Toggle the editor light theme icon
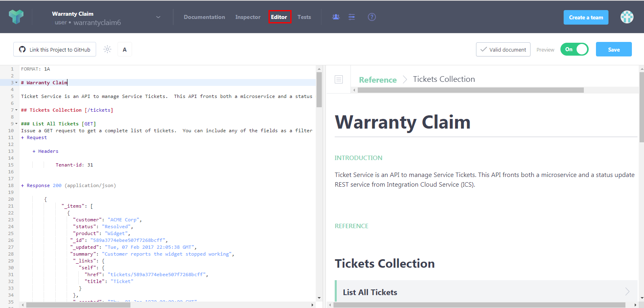Image resolution: width=644 pixels, height=308 pixels. tap(107, 49)
